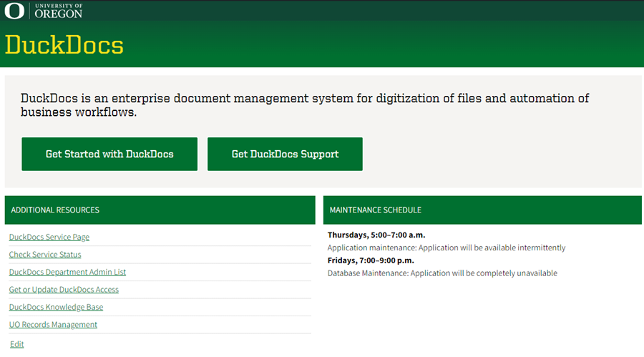
Task: Open the DuckDocs Service Page link
Action: (x=49, y=237)
